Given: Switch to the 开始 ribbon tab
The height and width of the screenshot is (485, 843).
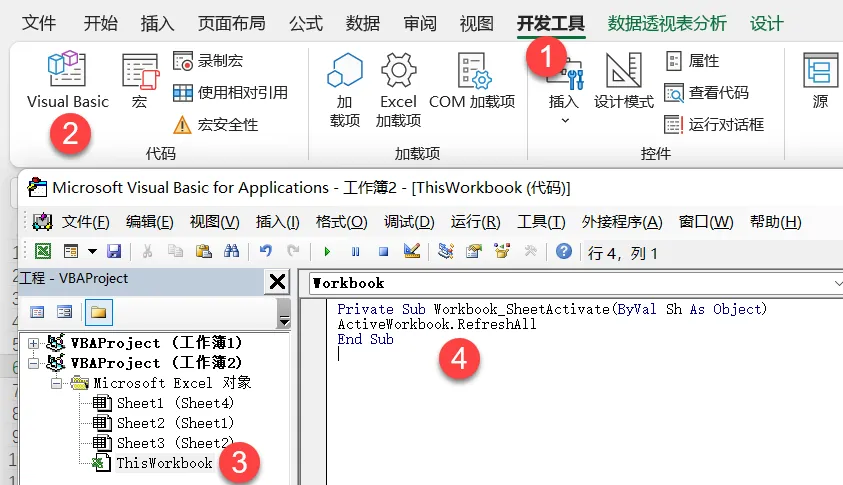Looking at the screenshot, I should point(101,23).
